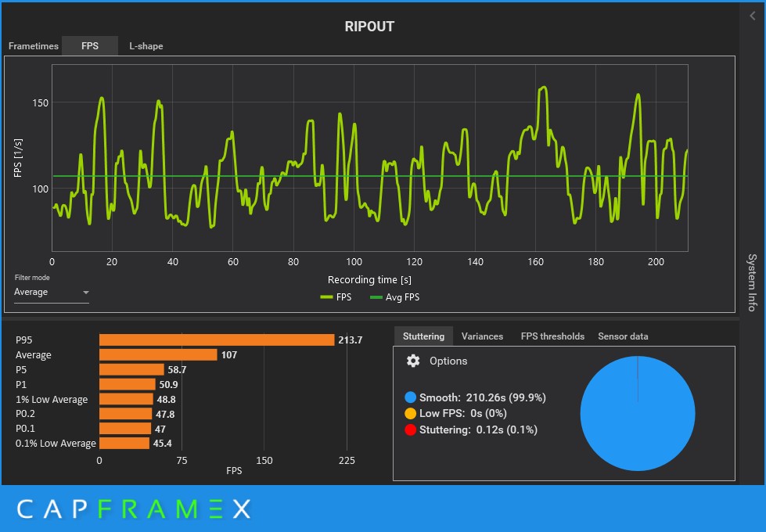Select the Stuttering tab
766x532 pixels.
423,336
